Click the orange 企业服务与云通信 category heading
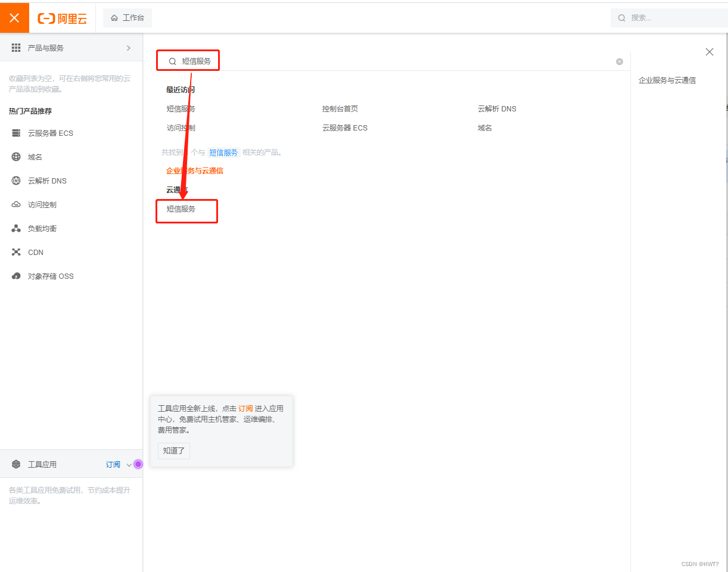This screenshot has height=572, width=728. tap(195, 170)
